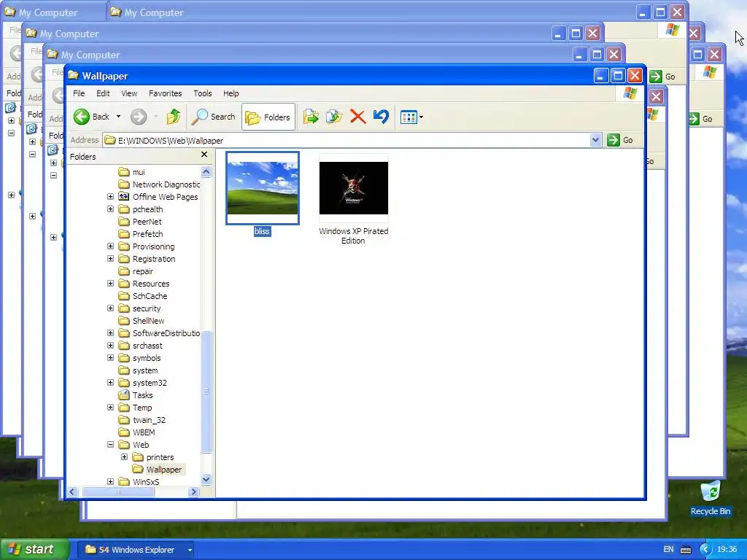Click the Move To folder icon
Image resolution: width=747 pixels, height=560 pixels.
pyautogui.click(x=311, y=117)
